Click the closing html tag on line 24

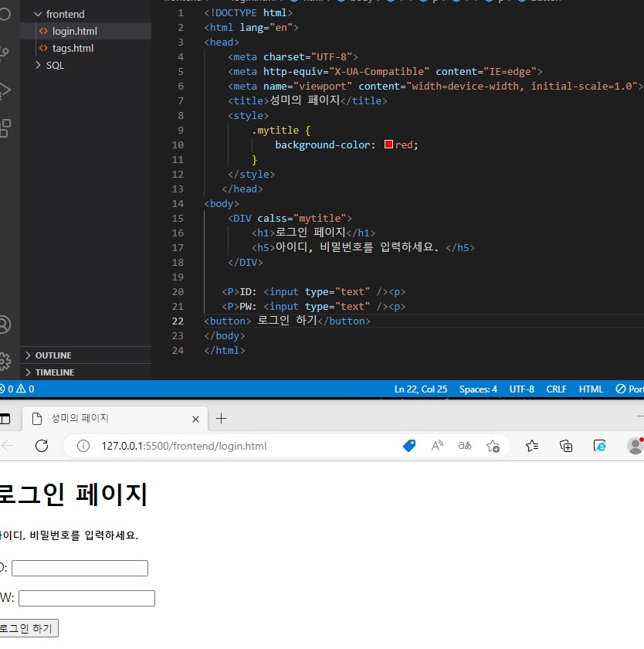(225, 351)
